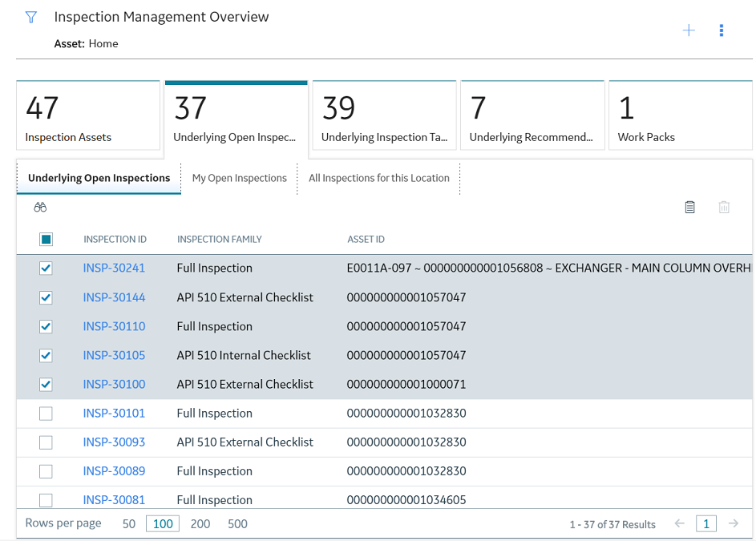Screen dimensions: 756x541
Task: Click the Asset Home label
Action: 86,44
